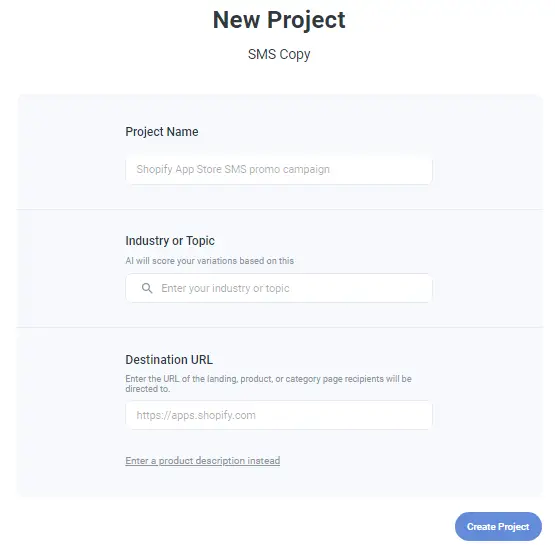The width and height of the screenshot is (555, 557).
Task: Click the magnifying glass search icon
Action: 147,288
